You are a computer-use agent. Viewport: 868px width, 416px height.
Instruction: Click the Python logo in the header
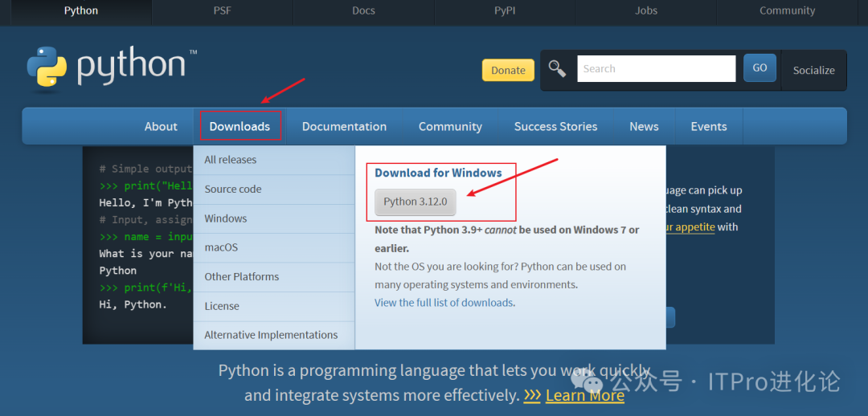[112, 67]
